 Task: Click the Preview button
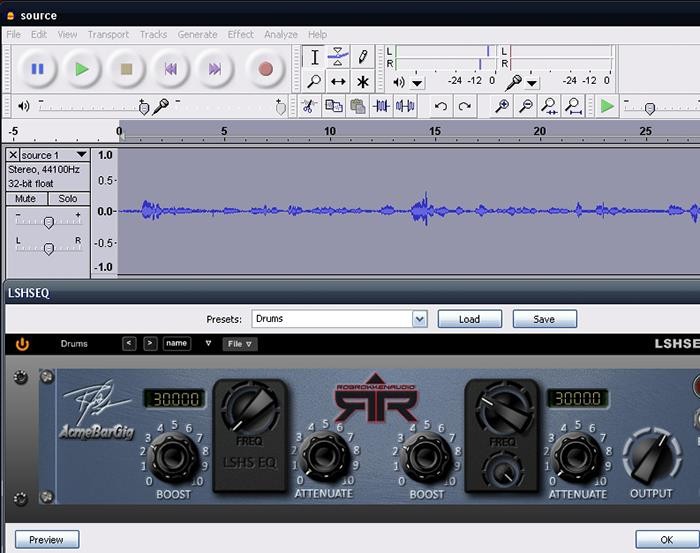(x=46, y=539)
